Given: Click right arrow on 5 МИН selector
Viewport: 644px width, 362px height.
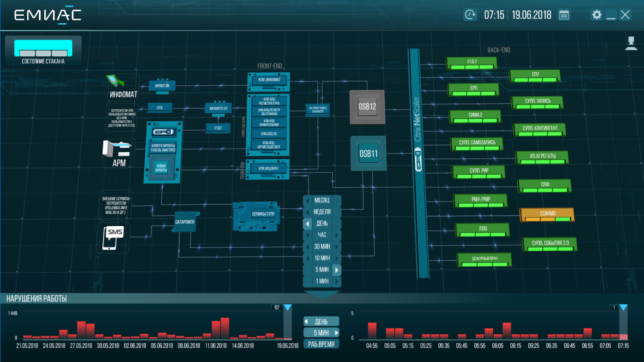Looking at the screenshot, I should click(x=336, y=333).
